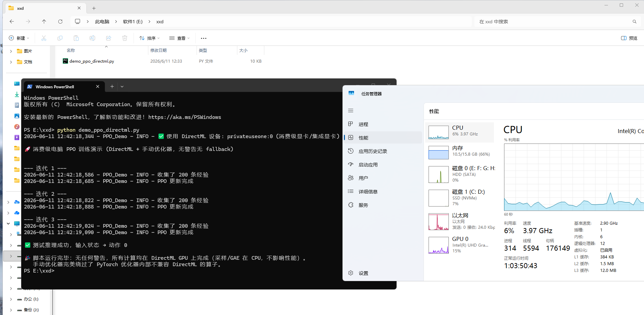Select Ethernet performance item
Viewport: 644px width, 315px height.
pyautogui.click(x=460, y=221)
